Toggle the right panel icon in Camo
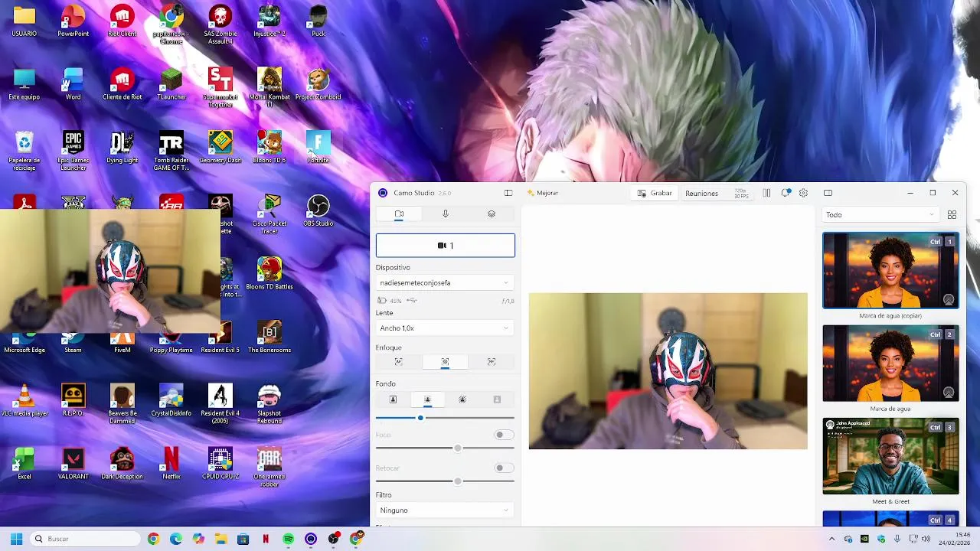 coord(828,193)
